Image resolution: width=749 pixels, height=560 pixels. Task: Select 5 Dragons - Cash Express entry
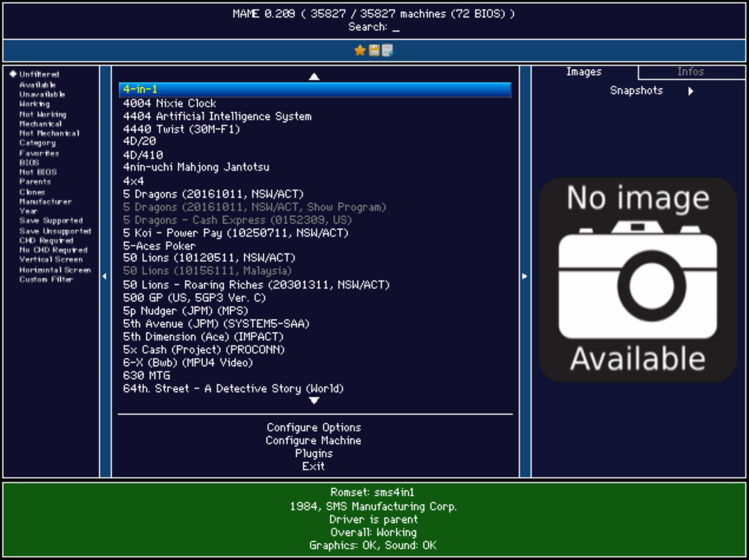237,220
